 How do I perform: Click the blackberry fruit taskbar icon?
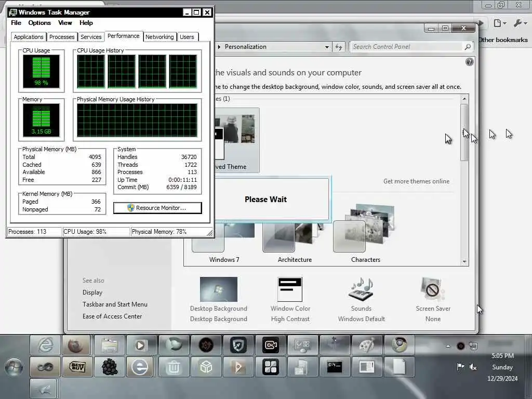tap(109, 367)
